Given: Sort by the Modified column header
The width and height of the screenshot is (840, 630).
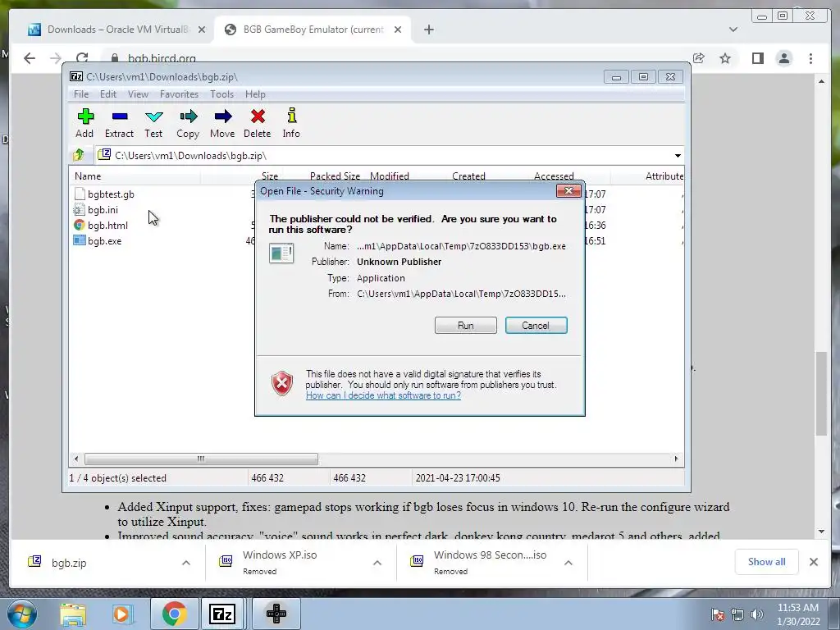Looking at the screenshot, I should coord(390,176).
